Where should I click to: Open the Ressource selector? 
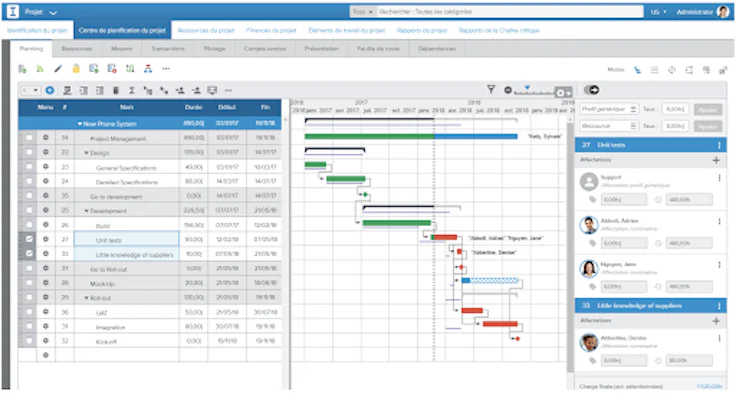pos(609,126)
